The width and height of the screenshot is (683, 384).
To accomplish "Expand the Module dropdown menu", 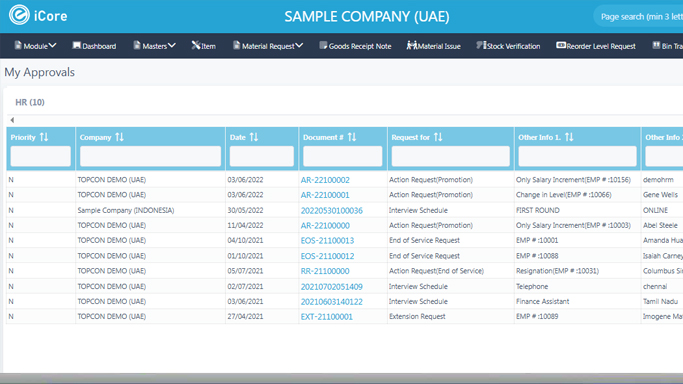I will pos(35,46).
